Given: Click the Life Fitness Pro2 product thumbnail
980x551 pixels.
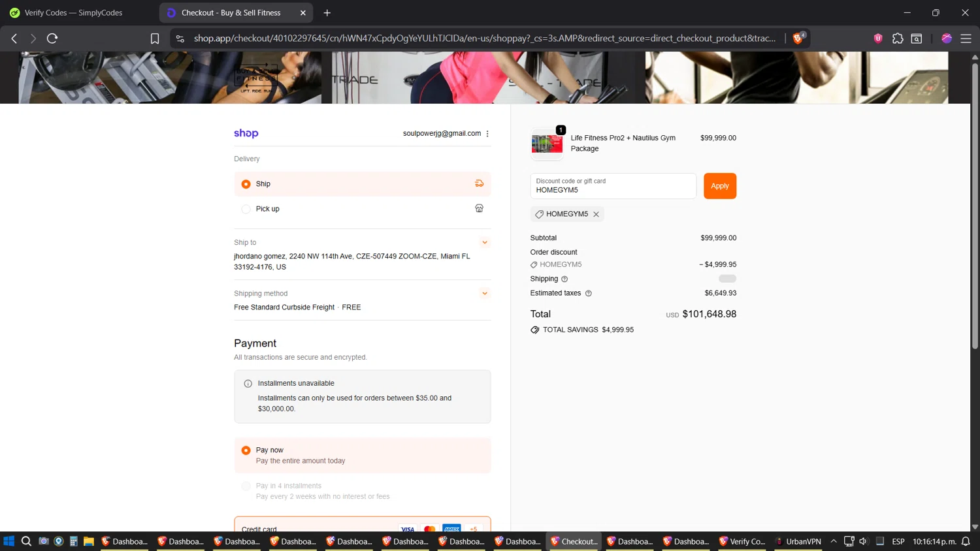Looking at the screenshot, I should [547, 143].
